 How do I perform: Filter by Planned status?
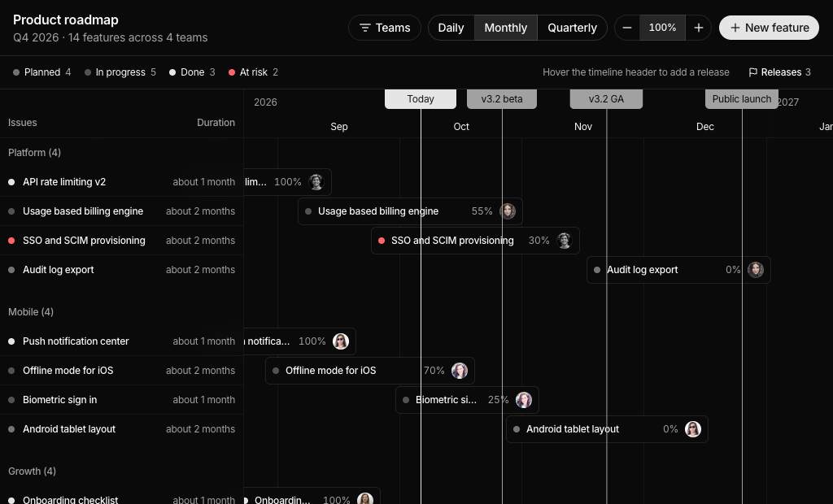(42, 72)
